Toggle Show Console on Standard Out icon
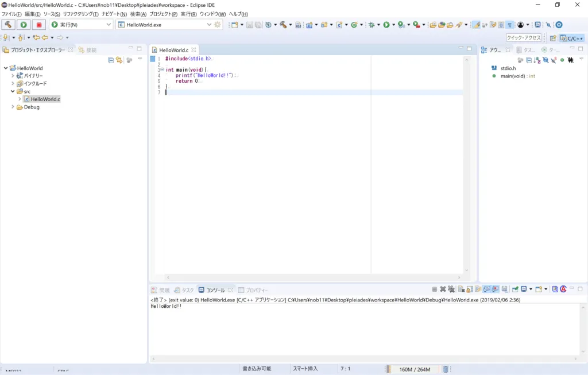The width and height of the screenshot is (588, 375). pyautogui.click(x=487, y=289)
